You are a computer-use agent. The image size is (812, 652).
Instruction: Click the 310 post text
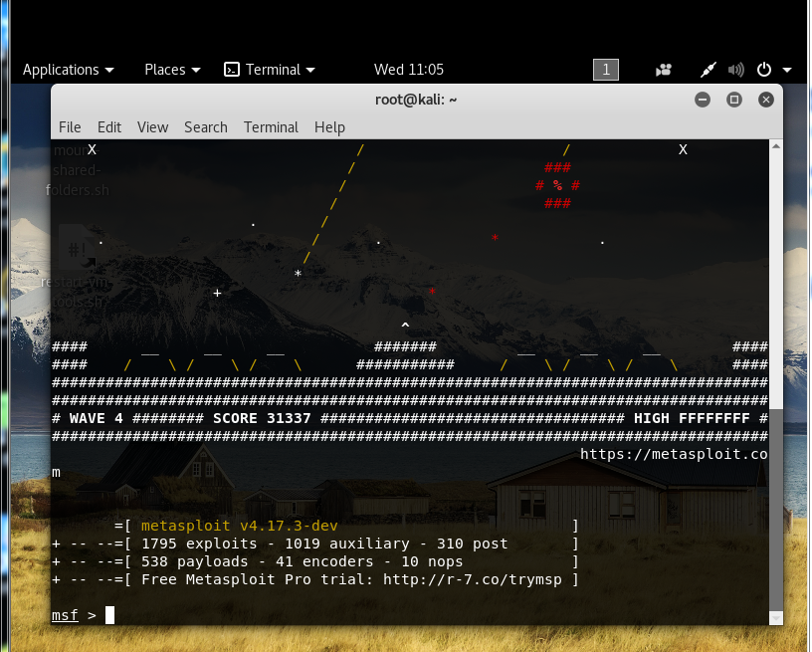[x=473, y=543]
